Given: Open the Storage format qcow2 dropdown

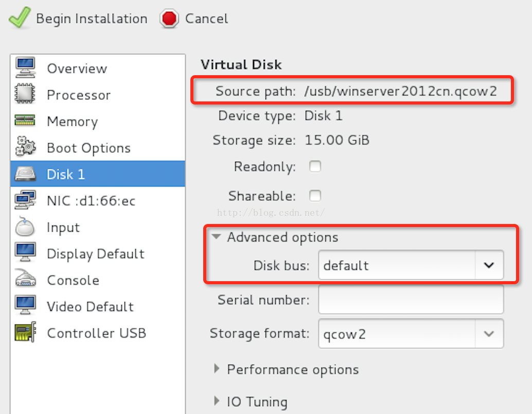Looking at the screenshot, I should 411,334.
